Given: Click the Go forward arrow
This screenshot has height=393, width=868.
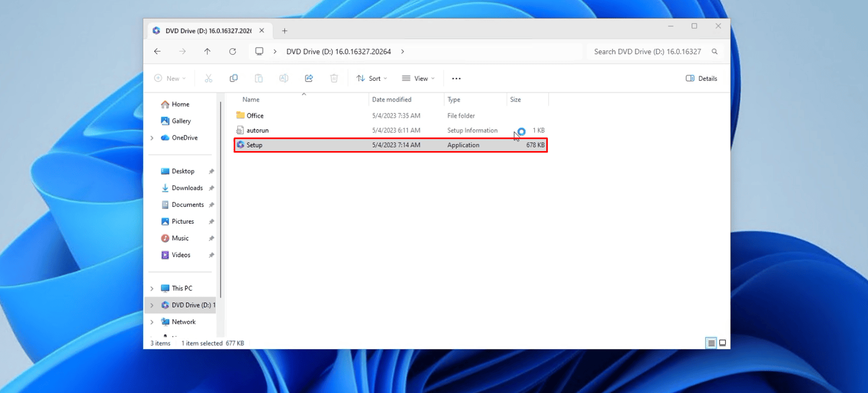Looking at the screenshot, I should (x=182, y=52).
